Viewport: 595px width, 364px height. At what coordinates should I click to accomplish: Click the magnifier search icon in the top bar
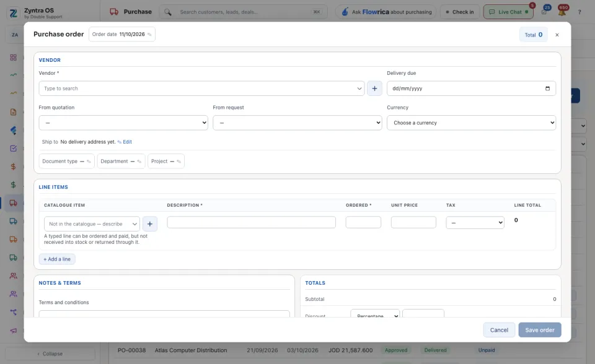pyautogui.click(x=168, y=12)
